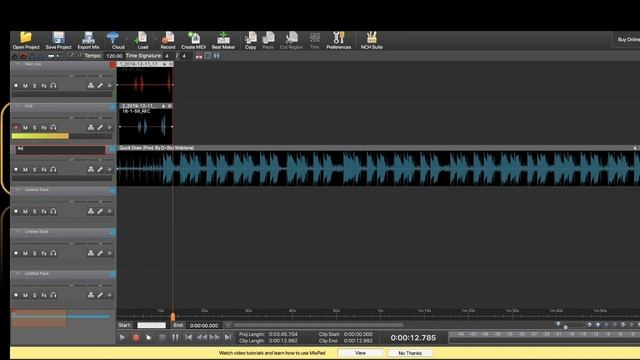640x360 pixels.
Task: Collapse the second track header arrow
Action: (x=18, y=106)
